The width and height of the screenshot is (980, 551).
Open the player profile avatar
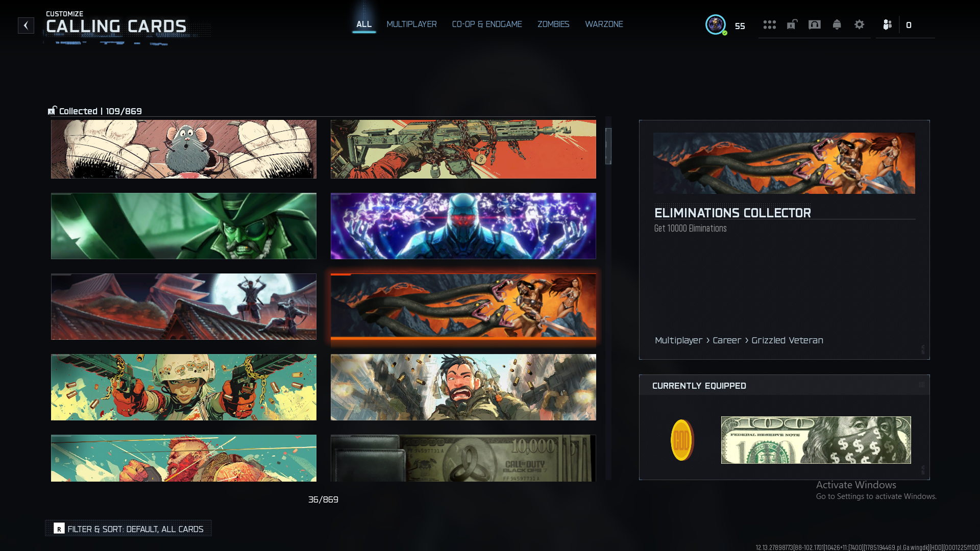[716, 24]
